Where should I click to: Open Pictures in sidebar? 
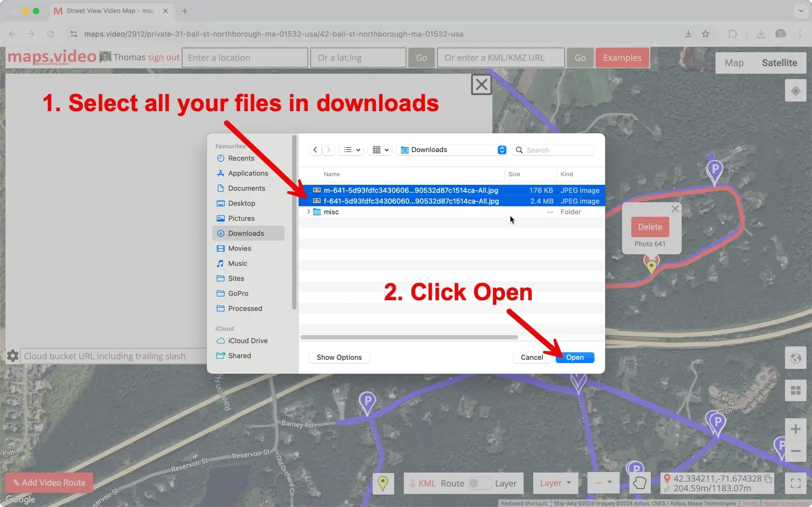pyautogui.click(x=248, y=218)
